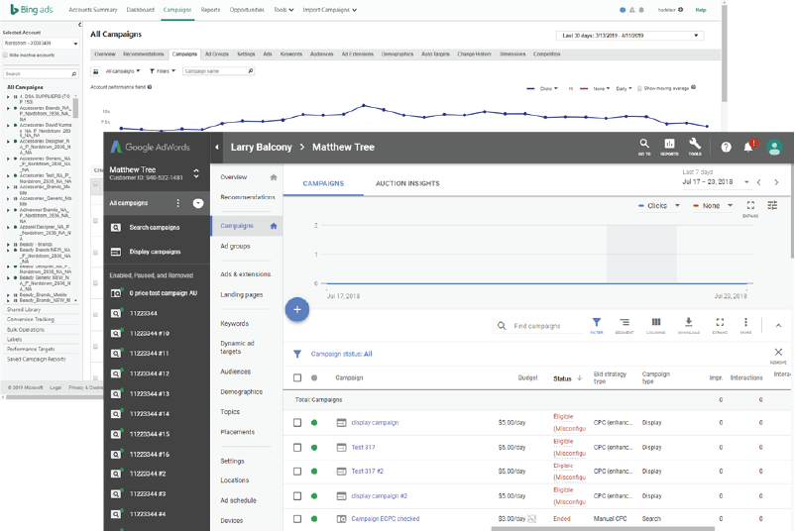This screenshot has height=532, width=795.
Task: Check the box for display campaign #2 row
Action: click(297, 496)
